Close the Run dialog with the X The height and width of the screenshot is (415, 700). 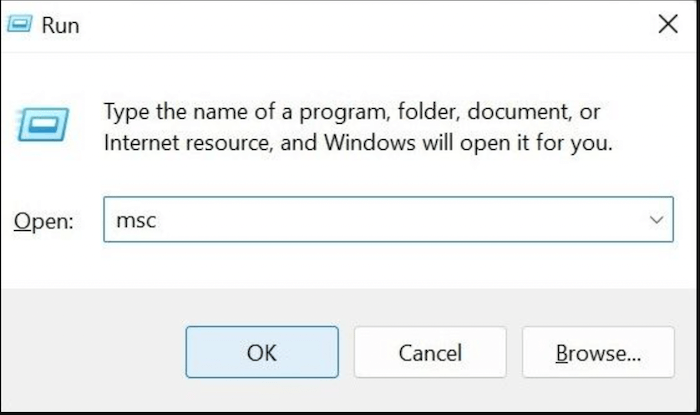point(668,24)
